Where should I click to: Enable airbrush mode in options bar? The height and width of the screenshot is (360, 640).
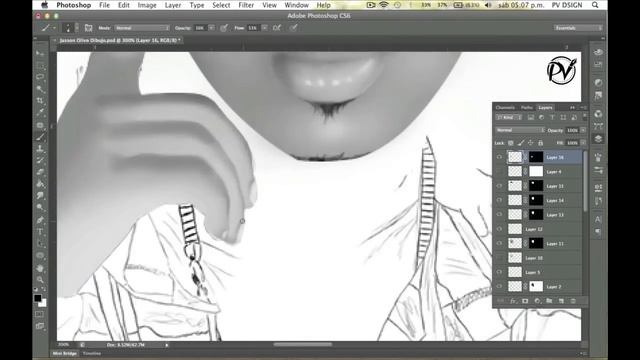click(277, 28)
